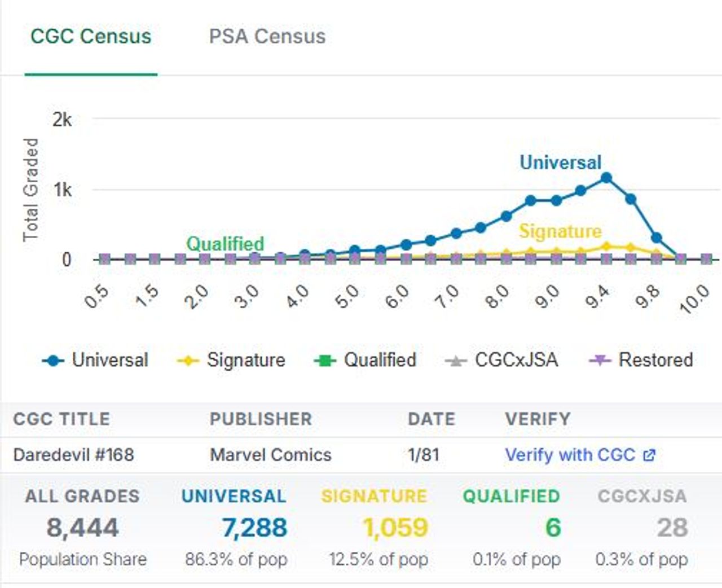722x588 pixels.
Task: Click the Universal peak point at 9.4
Action: coord(606,178)
